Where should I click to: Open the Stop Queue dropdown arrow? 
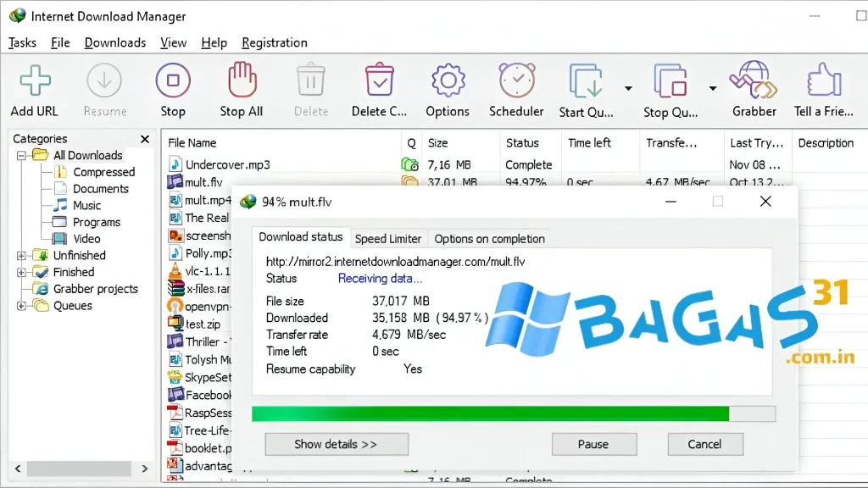712,88
